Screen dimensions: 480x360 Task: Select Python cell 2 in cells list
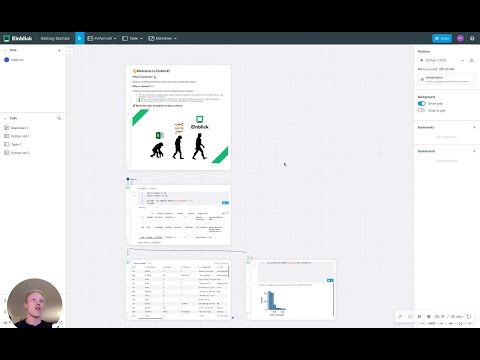(17, 153)
